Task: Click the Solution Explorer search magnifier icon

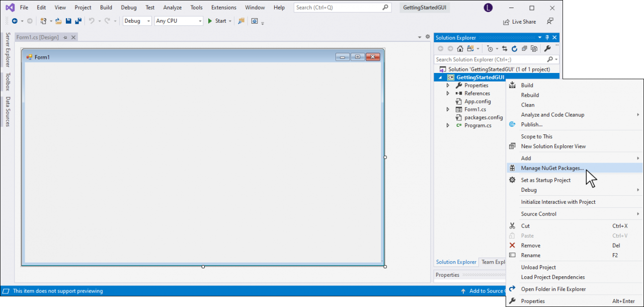Action: pyautogui.click(x=550, y=59)
